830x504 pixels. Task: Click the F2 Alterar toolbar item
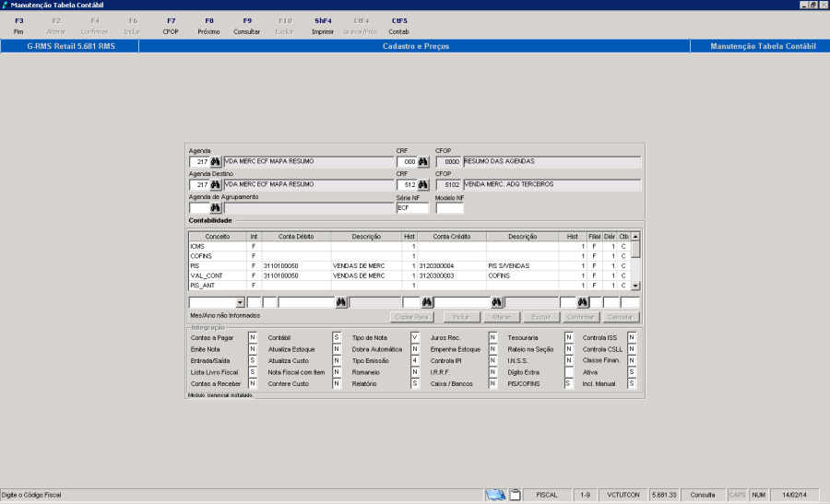click(x=56, y=26)
